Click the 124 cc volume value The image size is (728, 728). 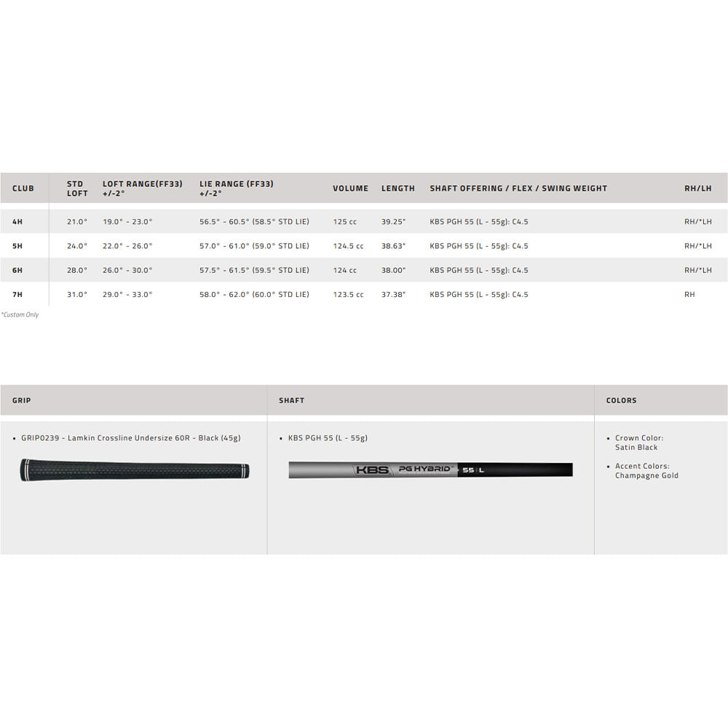[345, 270]
